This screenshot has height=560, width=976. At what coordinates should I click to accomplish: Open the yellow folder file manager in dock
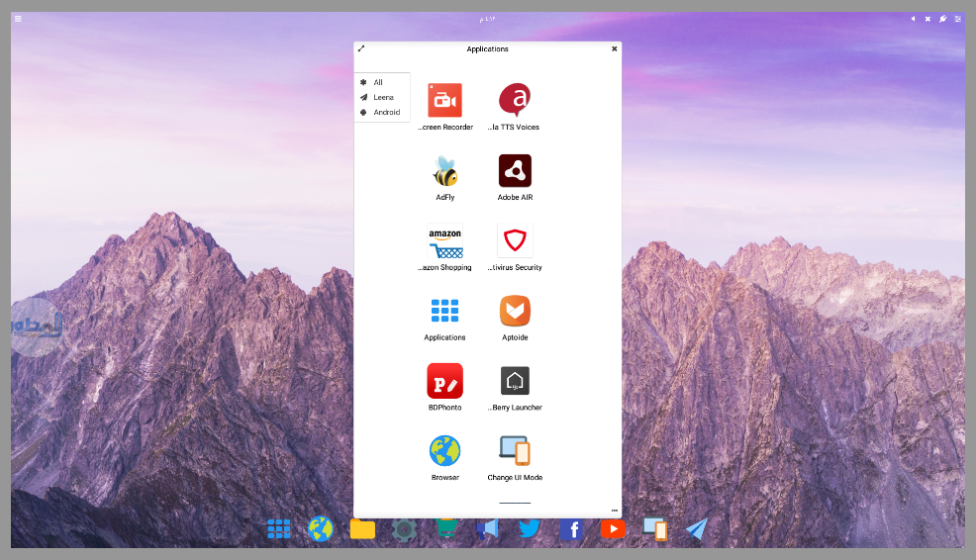(362, 529)
